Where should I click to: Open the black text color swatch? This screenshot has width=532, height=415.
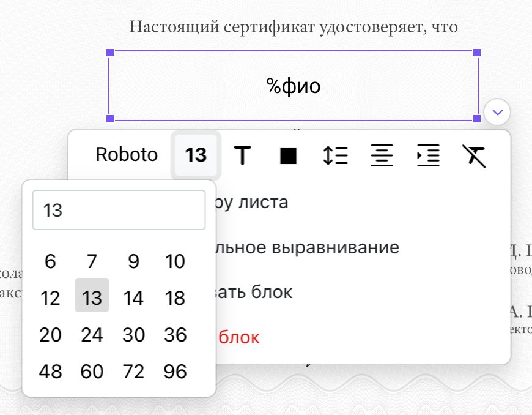289,156
